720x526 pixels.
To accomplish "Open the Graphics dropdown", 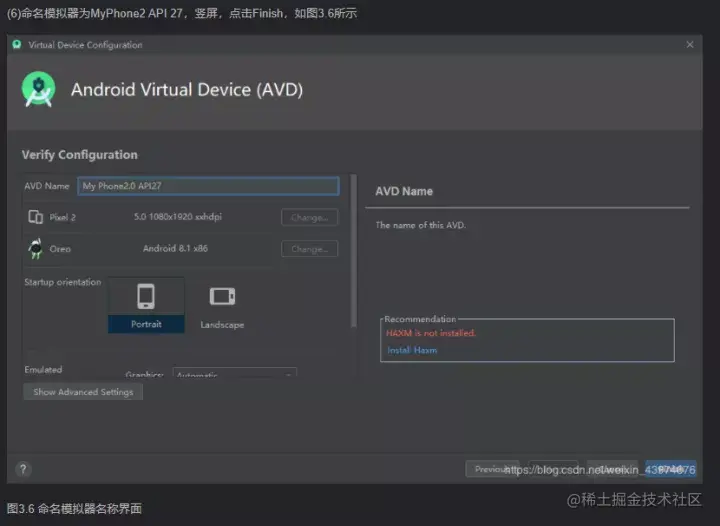I will click(235, 373).
